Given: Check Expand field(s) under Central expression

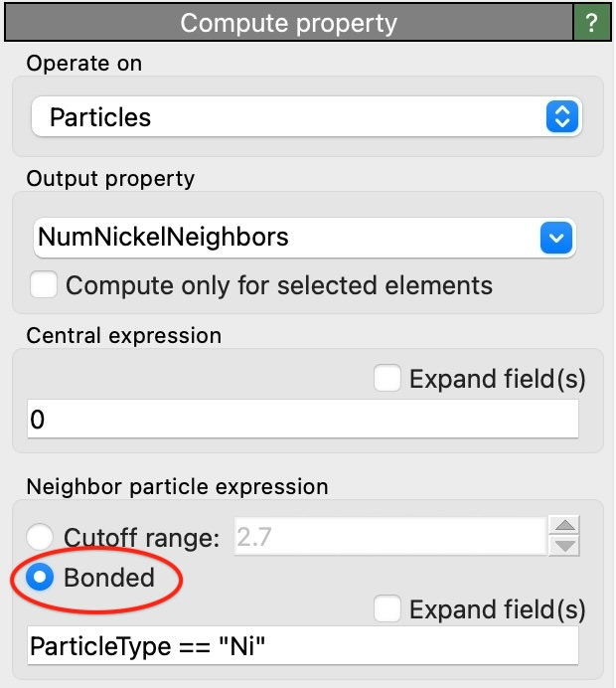Looking at the screenshot, I should coord(387,379).
